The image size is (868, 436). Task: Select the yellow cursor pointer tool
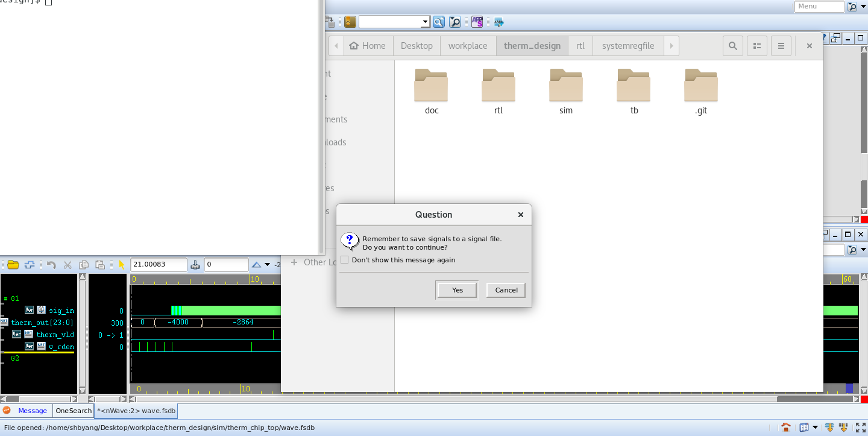tap(121, 265)
